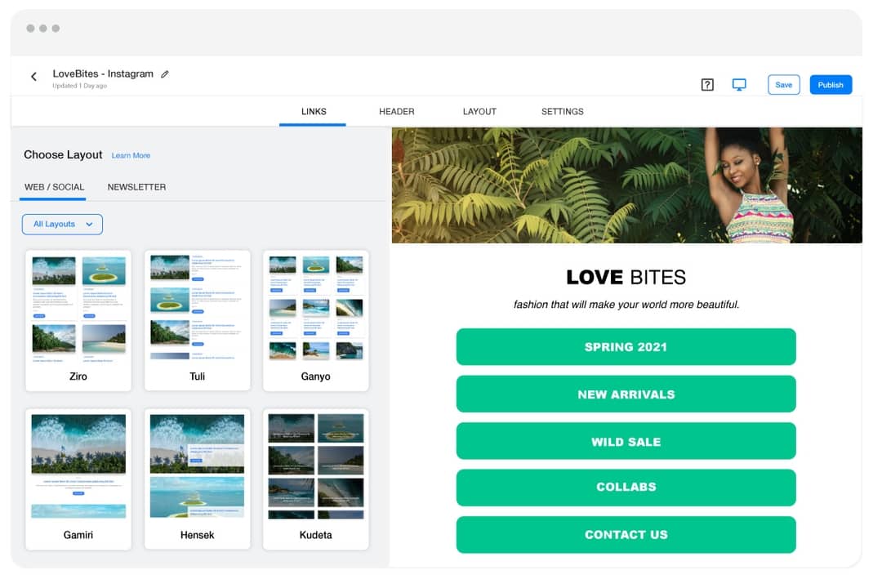The height and width of the screenshot is (588, 882).
Task: Open the Learn More link
Action: tap(131, 155)
